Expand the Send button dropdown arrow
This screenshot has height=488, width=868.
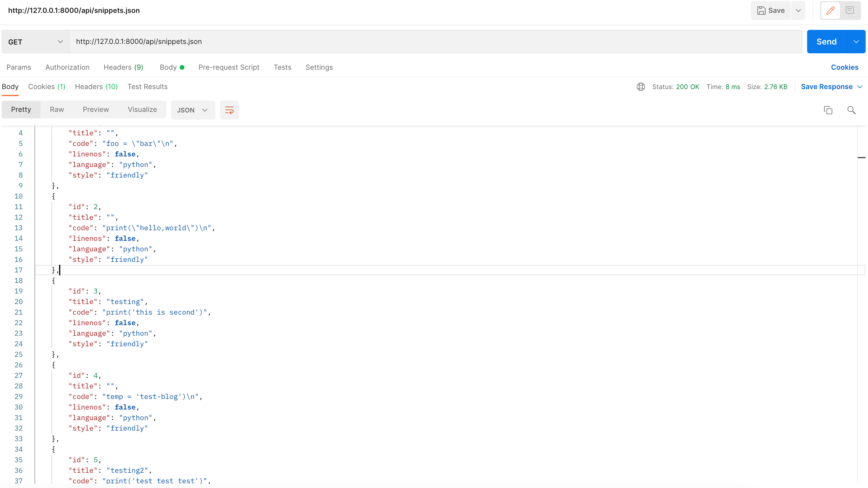coord(856,42)
